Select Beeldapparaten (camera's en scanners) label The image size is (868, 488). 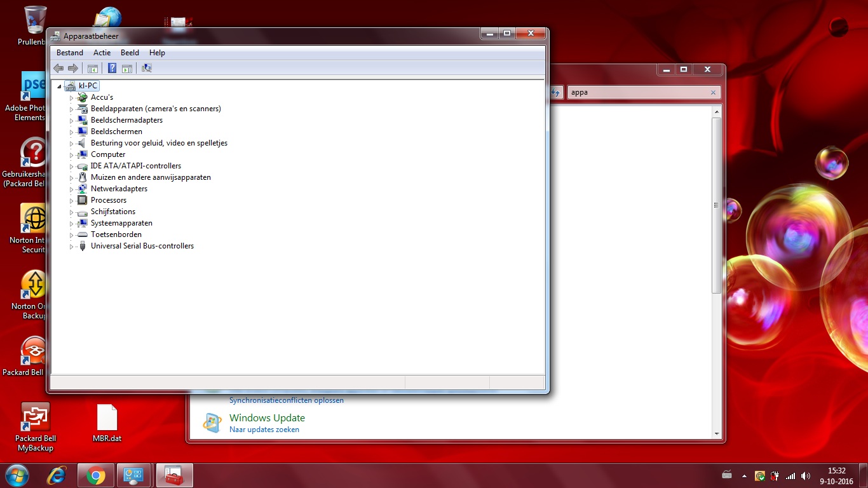[x=156, y=109]
